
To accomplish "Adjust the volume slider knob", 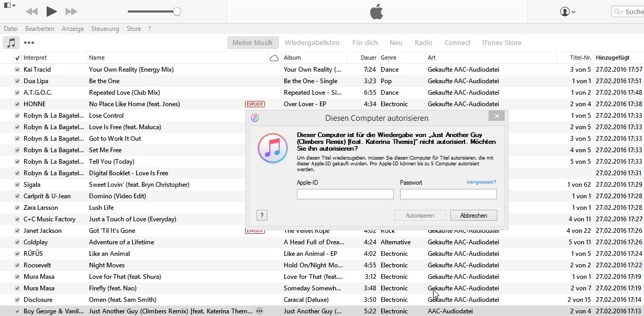I will [177, 11].
